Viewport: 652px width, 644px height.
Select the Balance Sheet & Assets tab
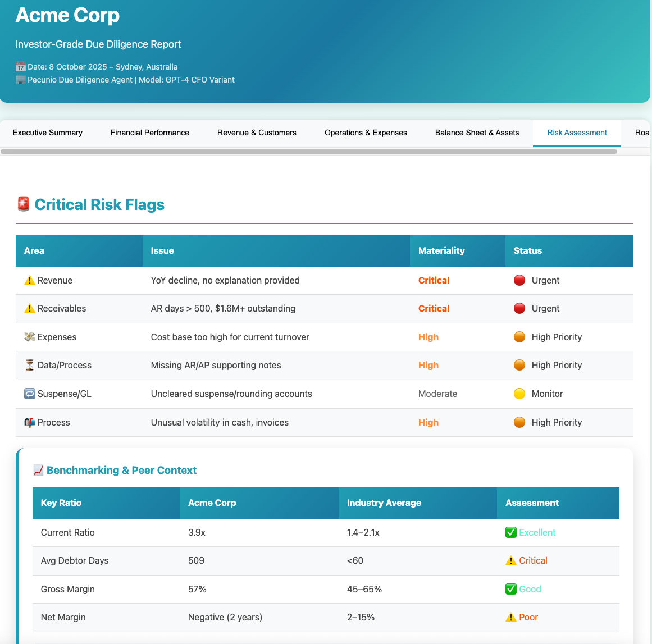477,133
